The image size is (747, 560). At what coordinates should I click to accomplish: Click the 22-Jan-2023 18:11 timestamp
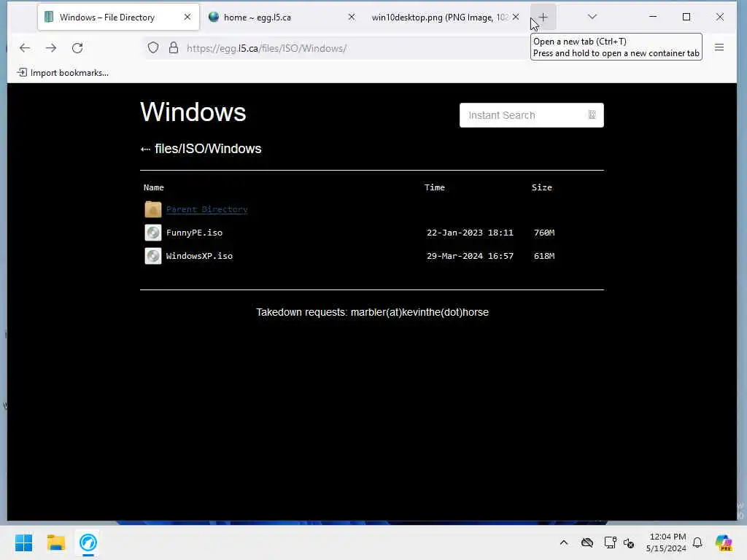(470, 233)
